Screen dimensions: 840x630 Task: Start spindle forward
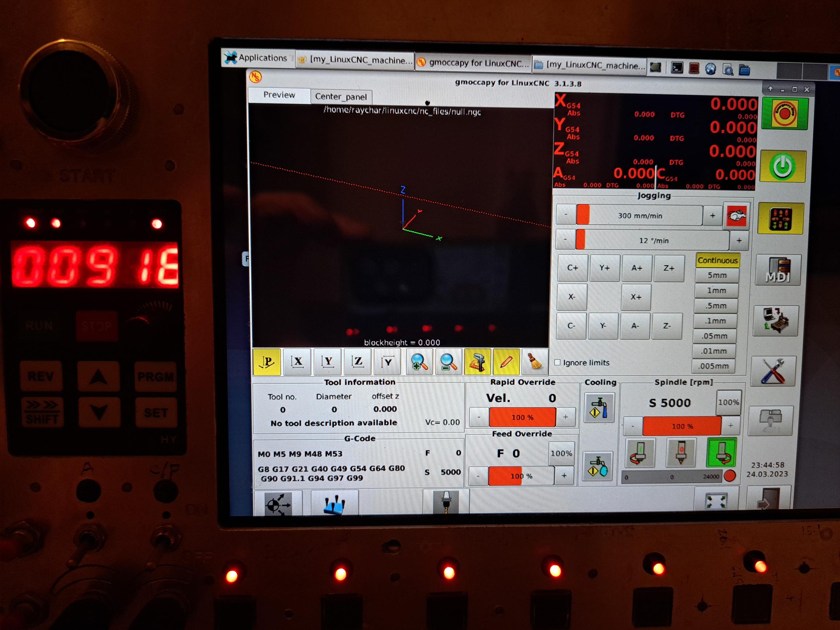722,452
